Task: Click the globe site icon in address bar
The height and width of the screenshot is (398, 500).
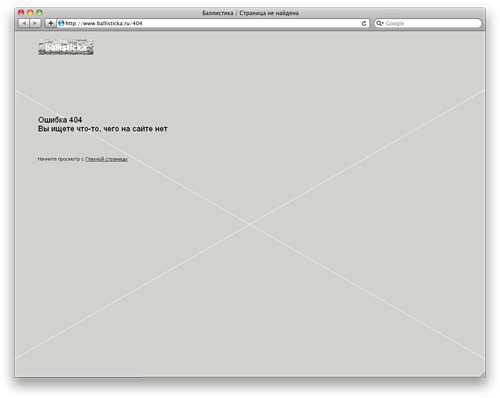Action: (61, 23)
